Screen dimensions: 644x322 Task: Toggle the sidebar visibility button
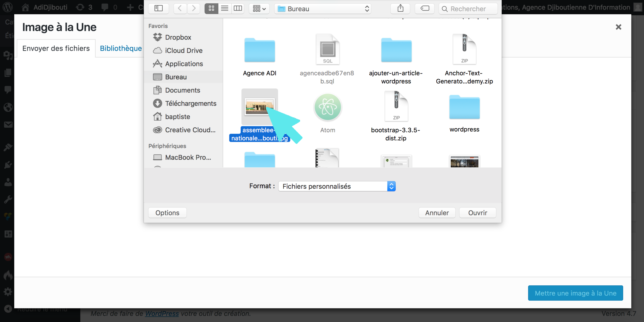click(158, 9)
